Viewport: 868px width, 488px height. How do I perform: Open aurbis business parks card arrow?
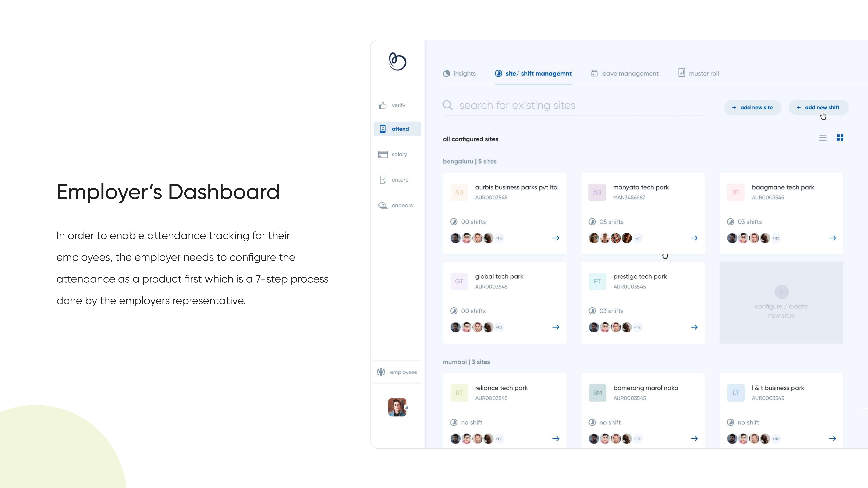pos(556,238)
